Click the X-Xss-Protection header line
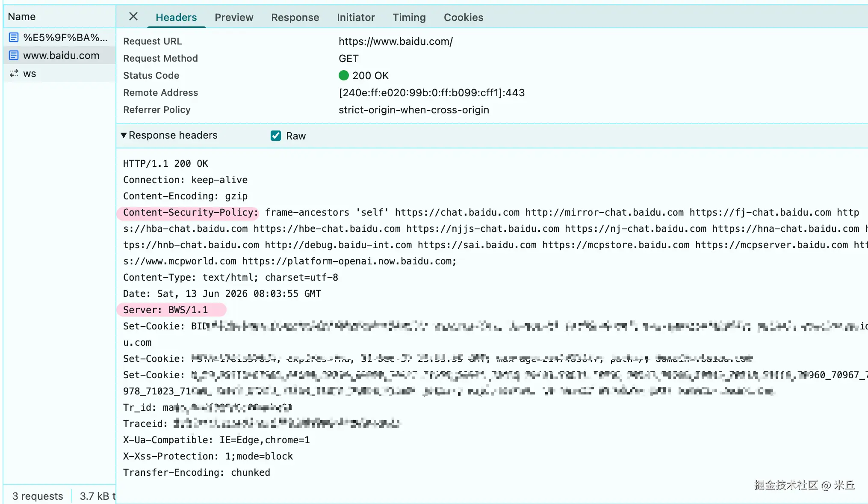The image size is (868, 504). click(208, 457)
